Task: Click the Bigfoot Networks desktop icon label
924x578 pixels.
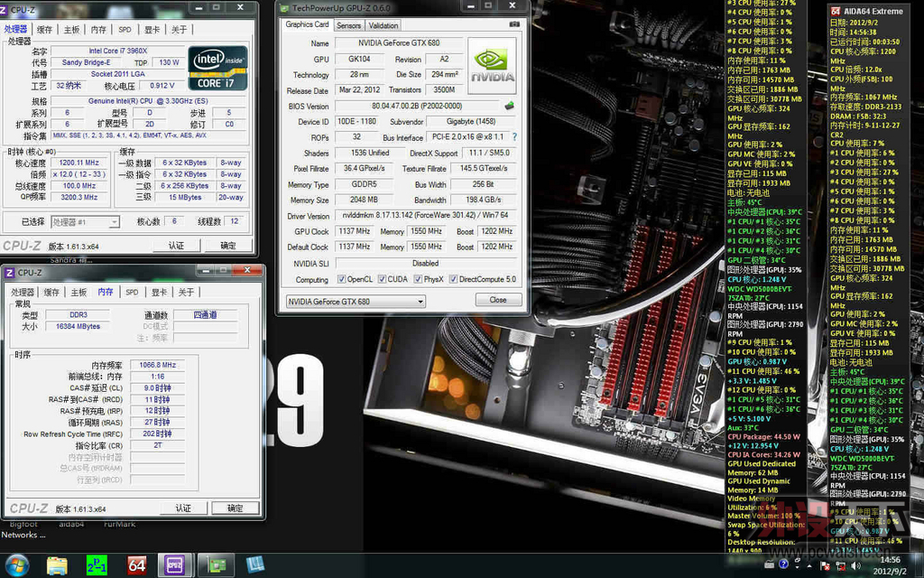Action: pos(23,529)
